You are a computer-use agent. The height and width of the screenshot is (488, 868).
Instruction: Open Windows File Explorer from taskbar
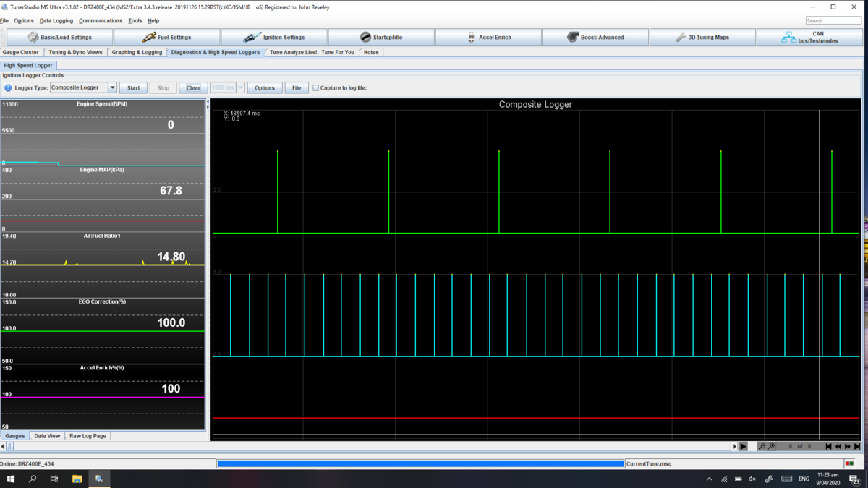[x=77, y=479]
